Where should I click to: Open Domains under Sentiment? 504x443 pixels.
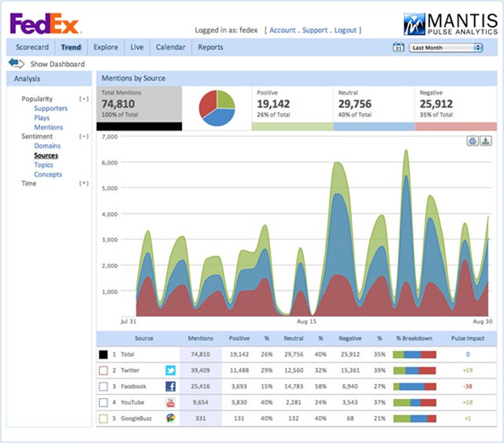click(47, 146)
